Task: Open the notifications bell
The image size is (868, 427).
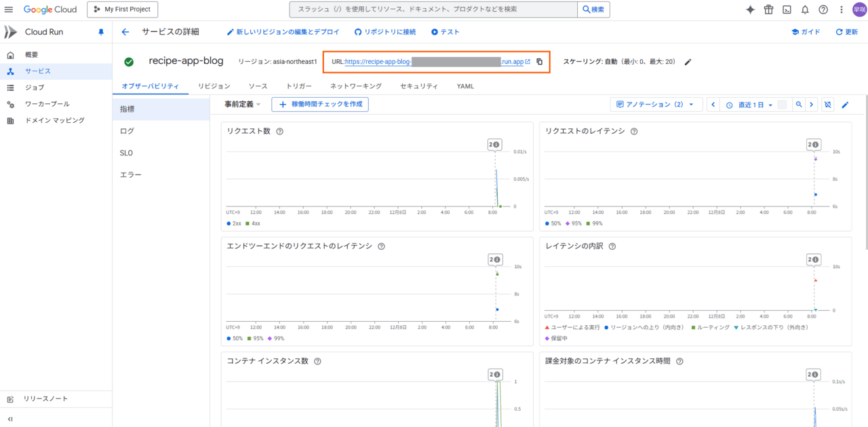Action: click(x=805, y=10)
